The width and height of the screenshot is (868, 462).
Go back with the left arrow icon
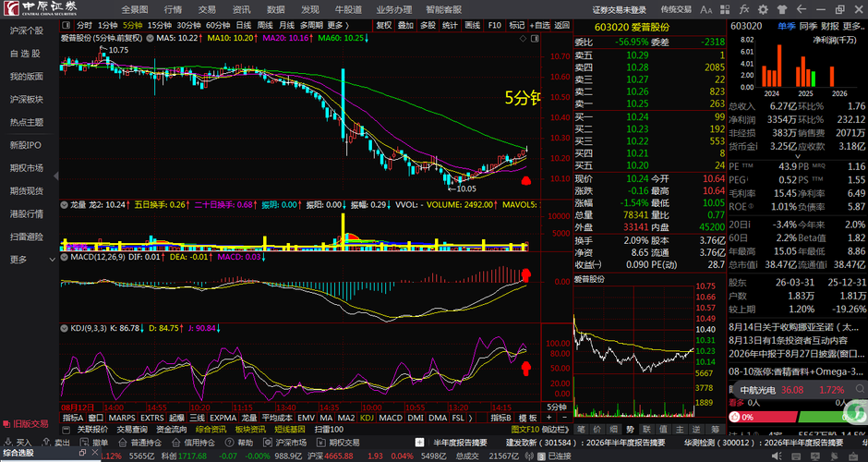point(801,9)
